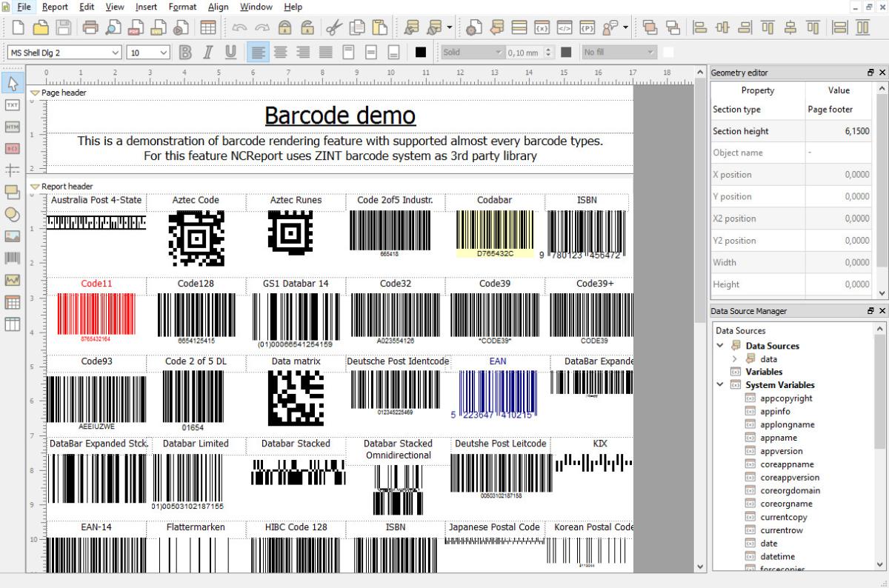
Task: Select the image insertion tool
Action: pos(12,236)
